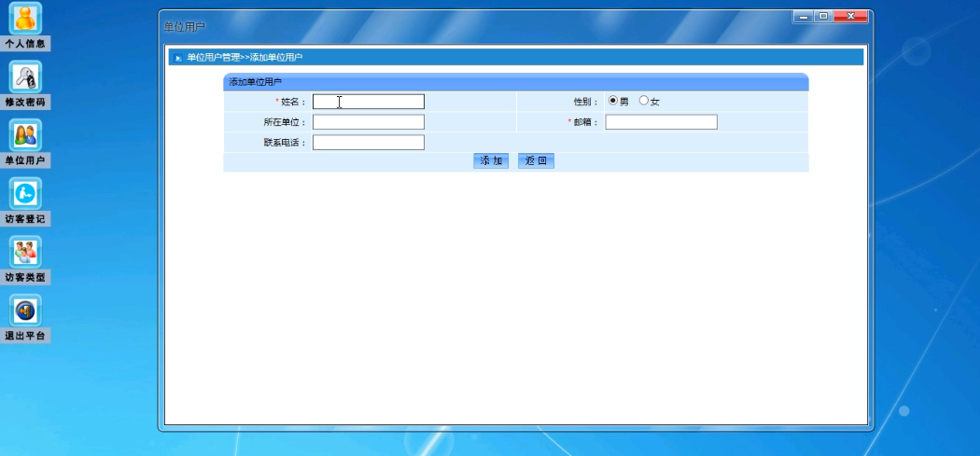This screenshot has height=456, width=980.
Task: Click the 联系电话 label text
Action: [285, 143]
